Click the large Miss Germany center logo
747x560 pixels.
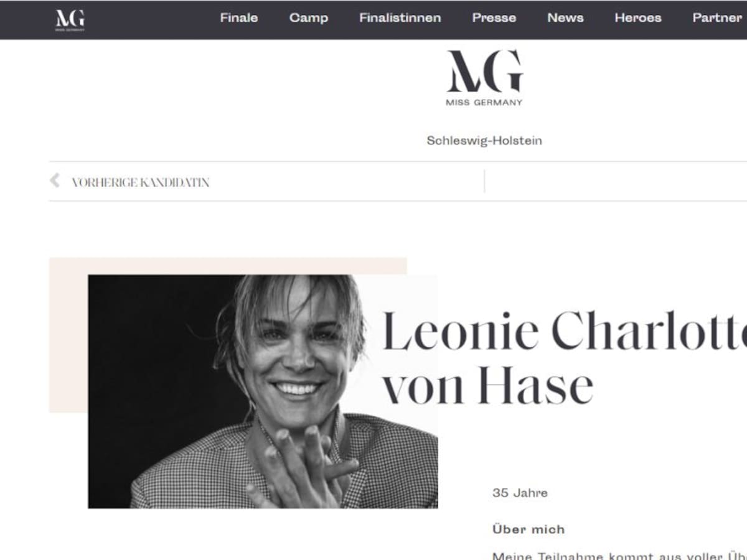(484, 78)
